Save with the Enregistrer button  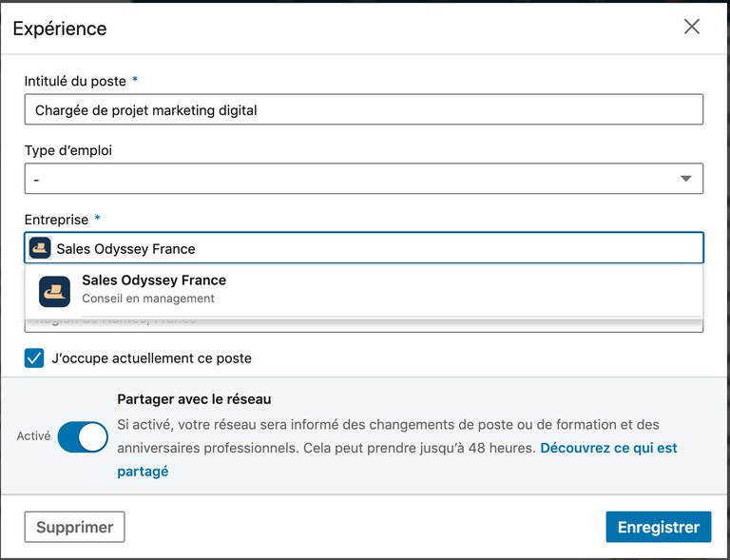(659, 527)
